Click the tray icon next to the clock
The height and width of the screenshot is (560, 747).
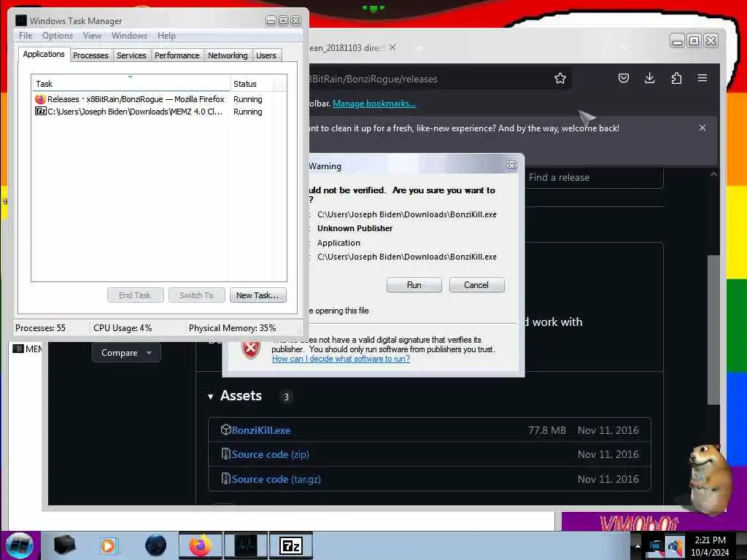point(674,546)
